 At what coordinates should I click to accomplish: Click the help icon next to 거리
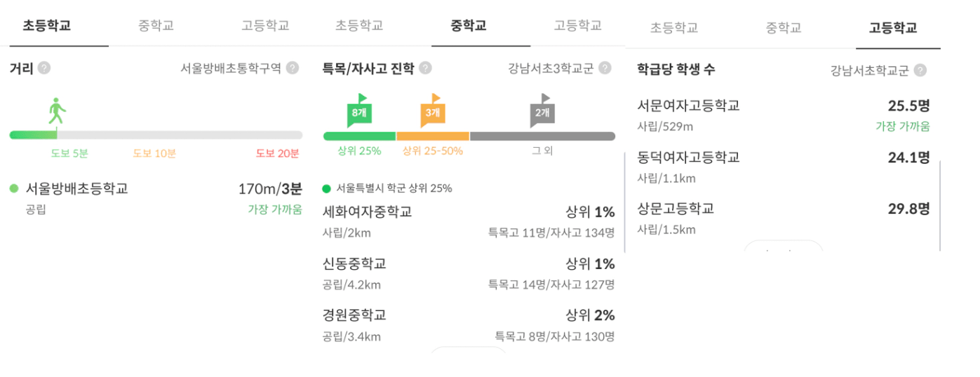click(44, 68)
